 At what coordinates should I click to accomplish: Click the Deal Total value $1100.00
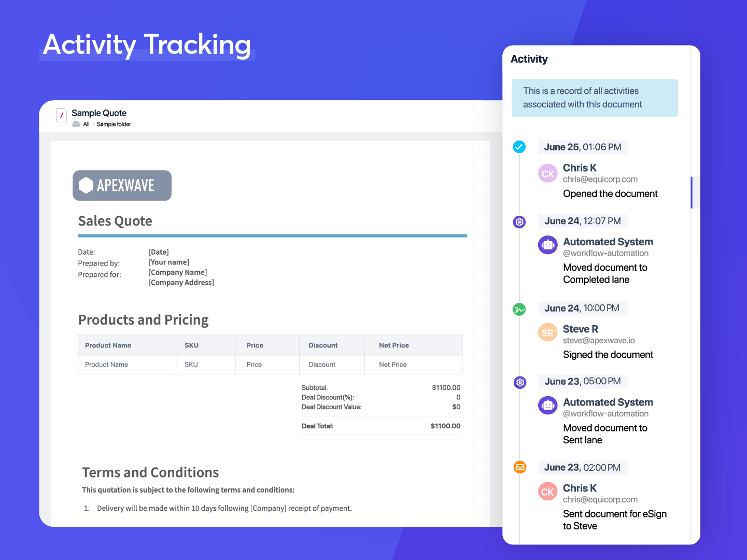445,426
